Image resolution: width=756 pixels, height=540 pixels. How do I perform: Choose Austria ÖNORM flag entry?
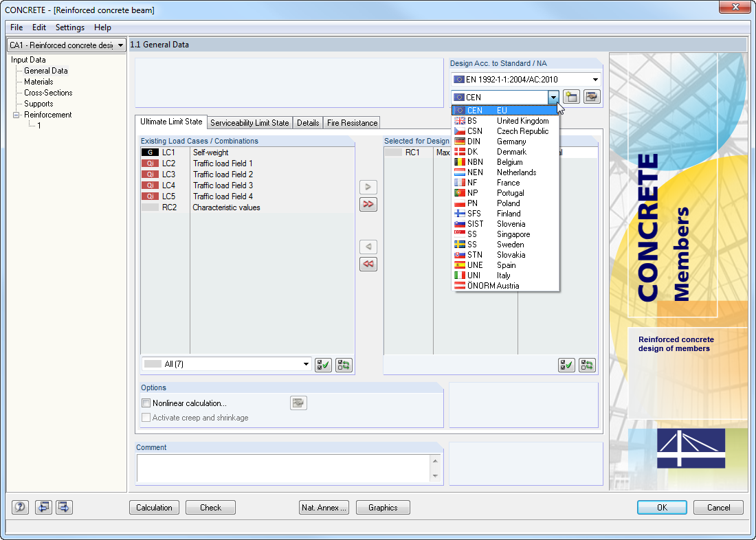505,286
